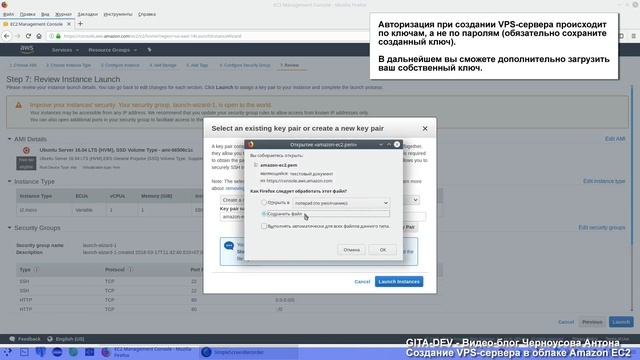
Task: Click the Firefox icon in download dialog title bar
Action: point(251,144)
